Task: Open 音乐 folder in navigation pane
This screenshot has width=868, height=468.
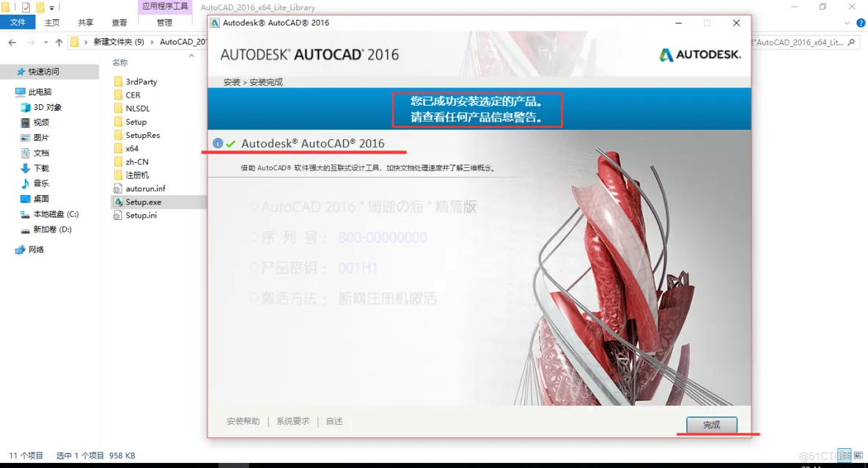Action: point(41,183)
